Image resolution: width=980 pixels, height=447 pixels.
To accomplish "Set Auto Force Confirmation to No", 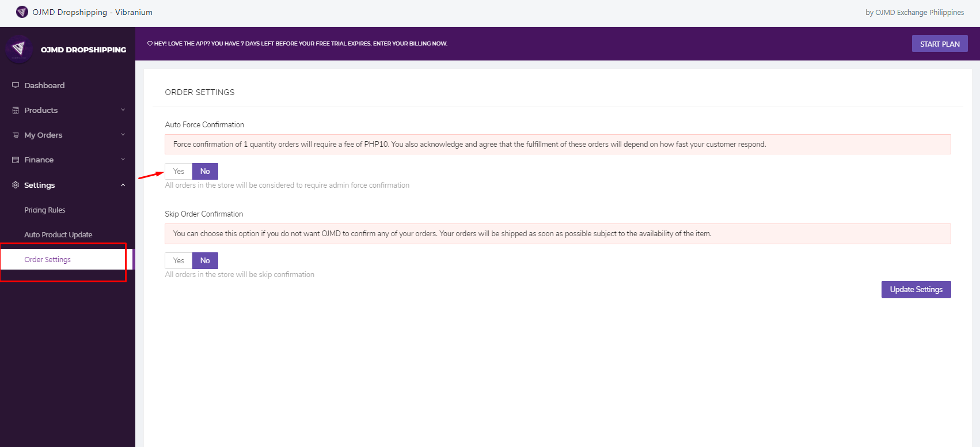I will click(x=205, y=172).
